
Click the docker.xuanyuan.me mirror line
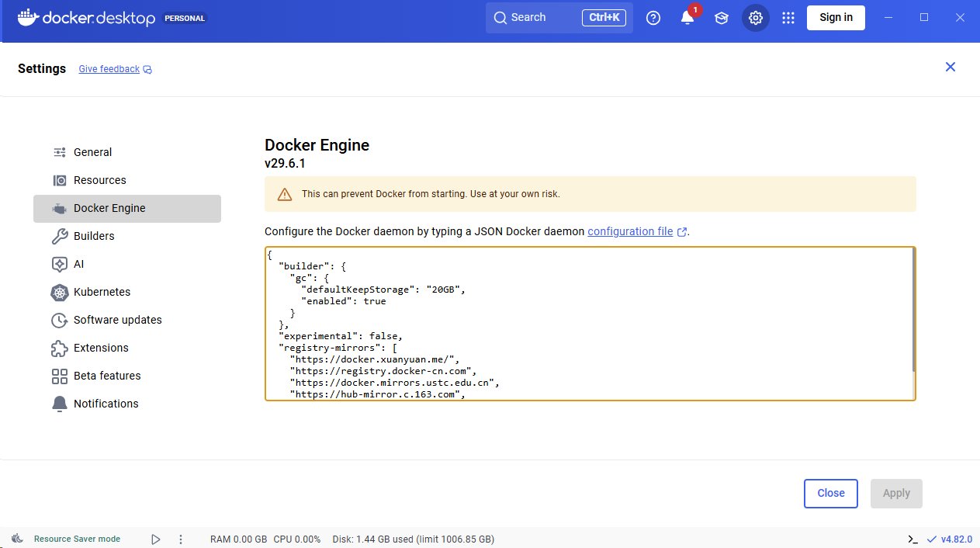tap(375, 359)
